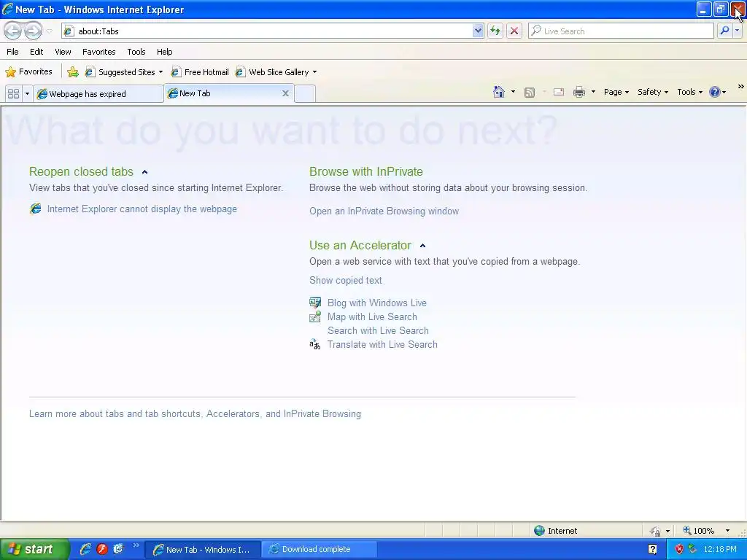Viewport: 747px width, 560px height.
Task: Open Learn more about tabs link
Action: click(195, 414)
